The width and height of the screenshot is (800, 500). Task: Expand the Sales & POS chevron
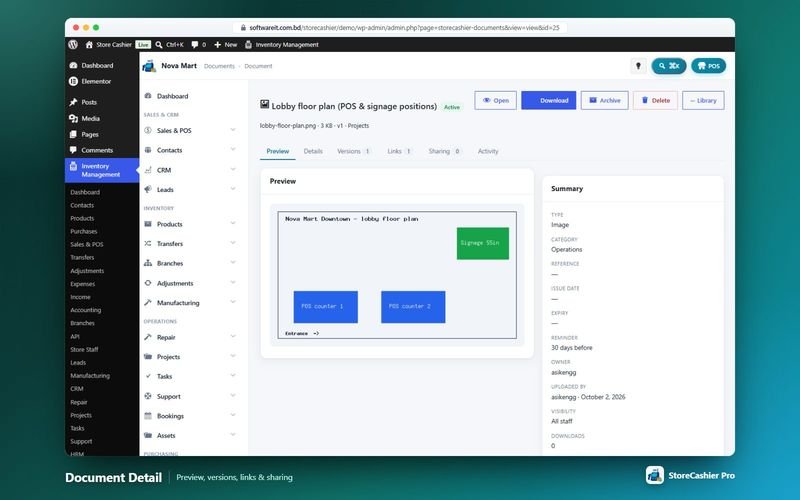tap(233, 130)
